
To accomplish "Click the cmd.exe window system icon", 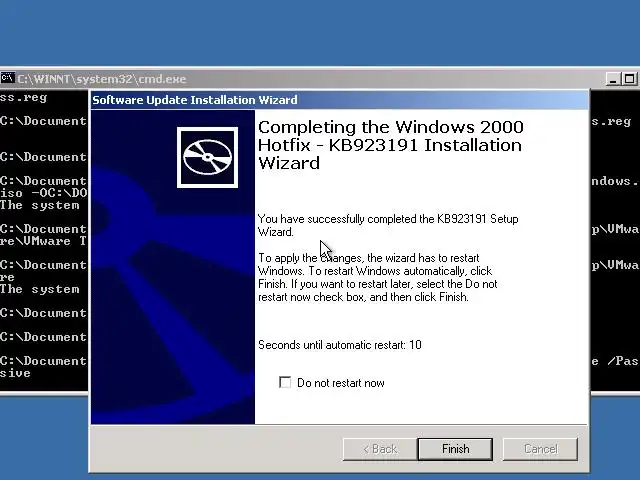I will pyautogui.click(x=7, y=78).
